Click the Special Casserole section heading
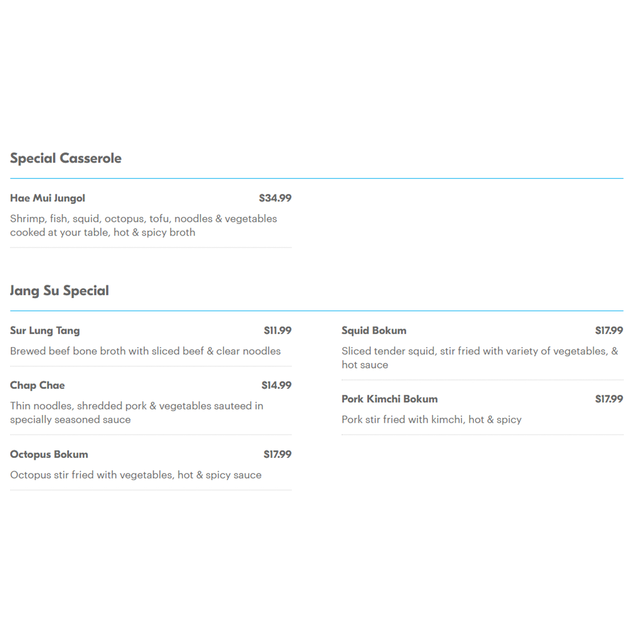Image resolution: width=644 pixels, height=644 pixels. 66,159
